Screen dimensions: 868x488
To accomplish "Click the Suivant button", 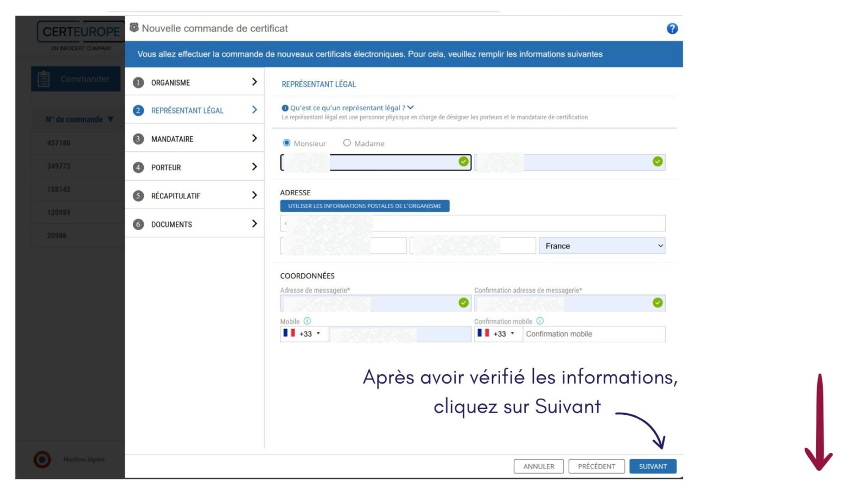I will [653, 466].
